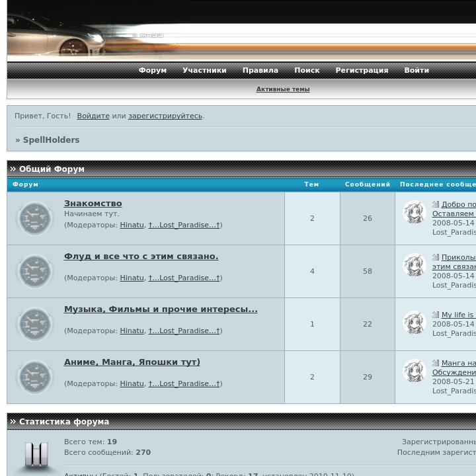The image size is (476, 476).
Task: Open the Музыка, Фильмы и прочие интересы forum
Action: point(161,309)
